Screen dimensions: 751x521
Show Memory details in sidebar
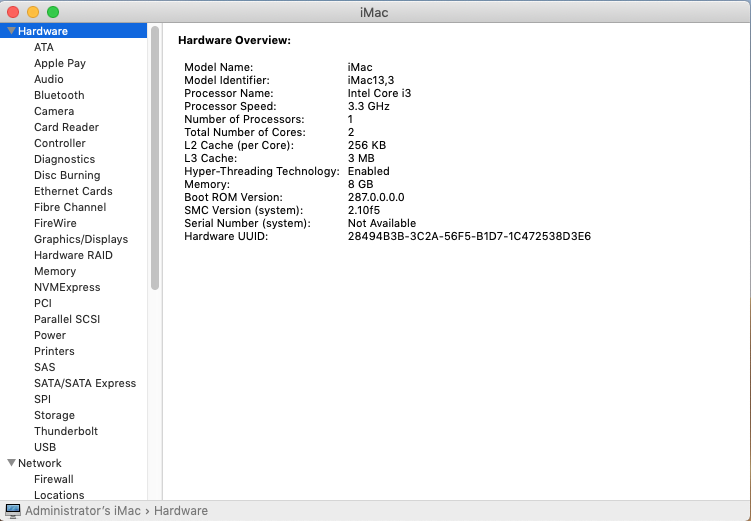click(x=55, y=272)
